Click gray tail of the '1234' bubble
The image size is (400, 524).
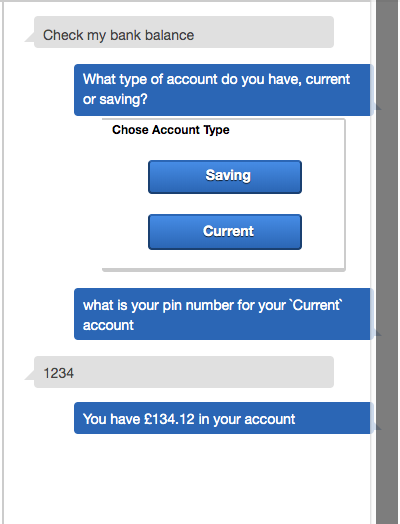(30, 376)
